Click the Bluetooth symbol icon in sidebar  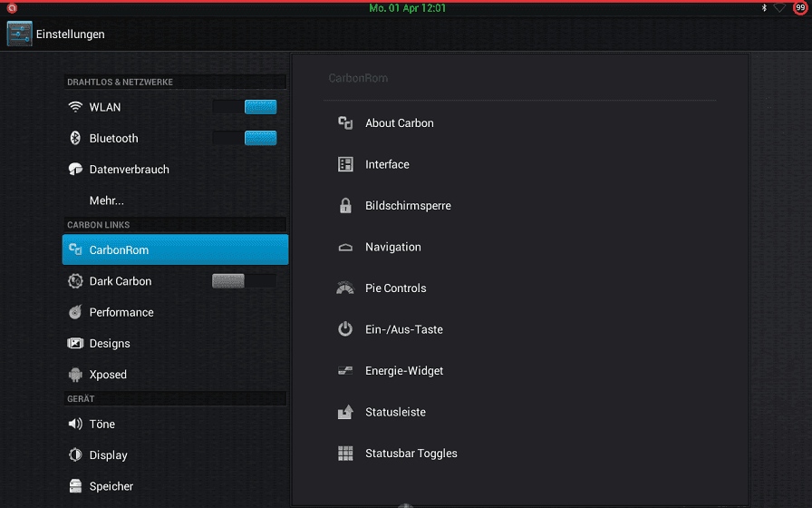point(75,138)
